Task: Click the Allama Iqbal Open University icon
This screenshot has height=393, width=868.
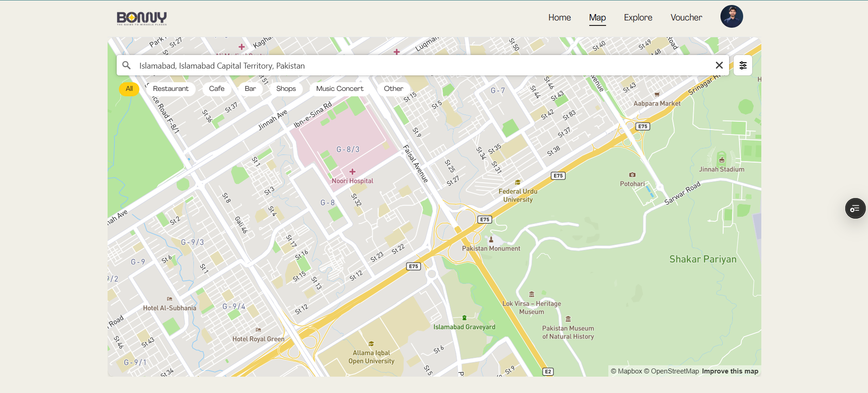Action: (x=371, y=344)
